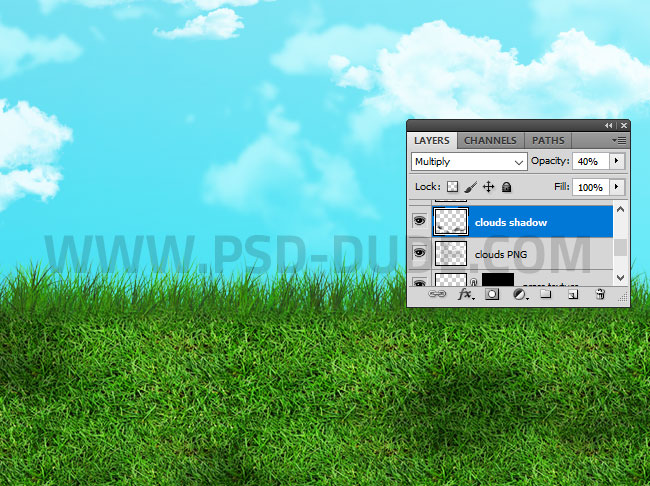Click the clouds shadow layer thumbnail
650x486 pixels.
(x=452, y=222)
